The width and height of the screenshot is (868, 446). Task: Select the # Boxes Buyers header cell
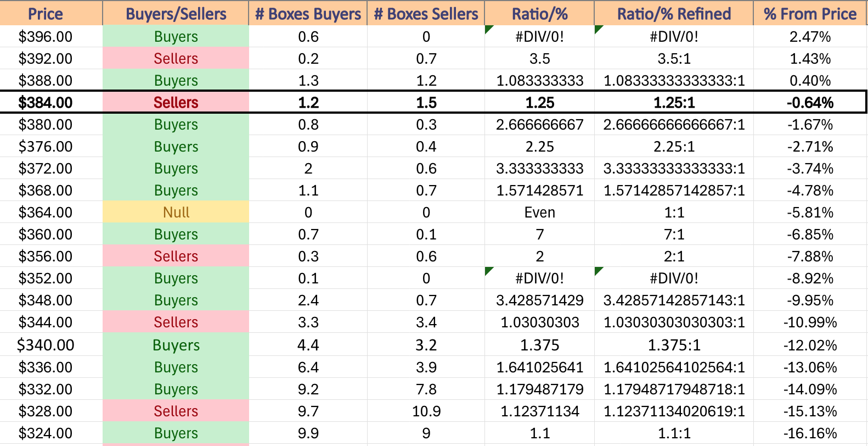(308, 13)
